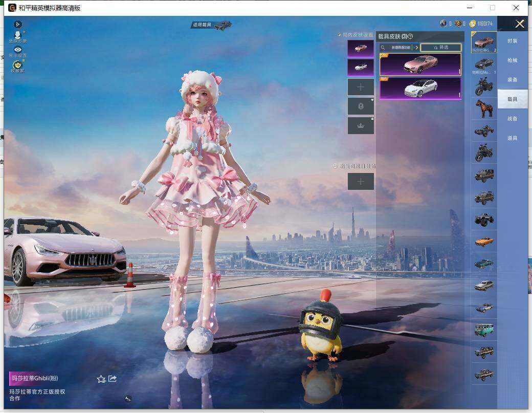Expand the yellow chevron beside the search box
532x413 pixels.
pyautogui.click(x=416, y=48)
